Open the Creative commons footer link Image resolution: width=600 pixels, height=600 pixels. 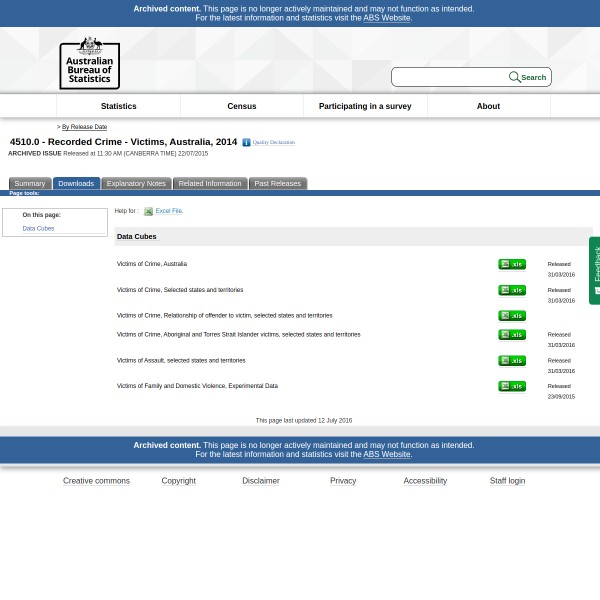point(96,481)
